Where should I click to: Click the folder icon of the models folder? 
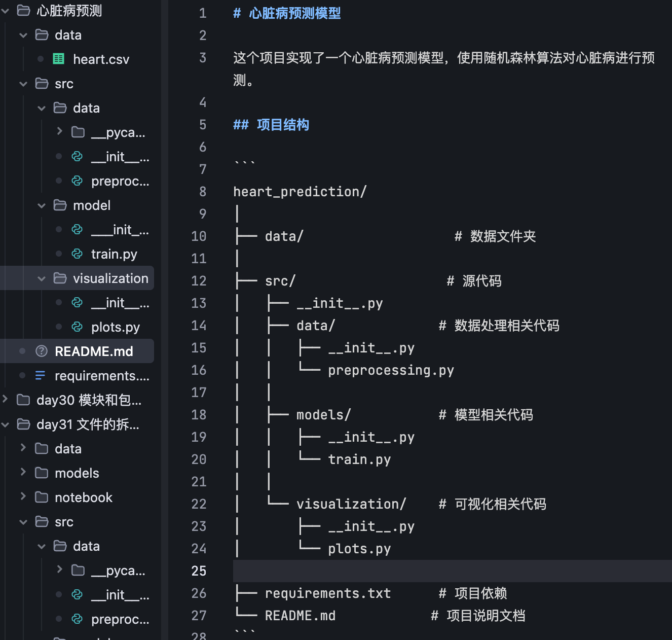pyautogui.click(x=42, y=473)
